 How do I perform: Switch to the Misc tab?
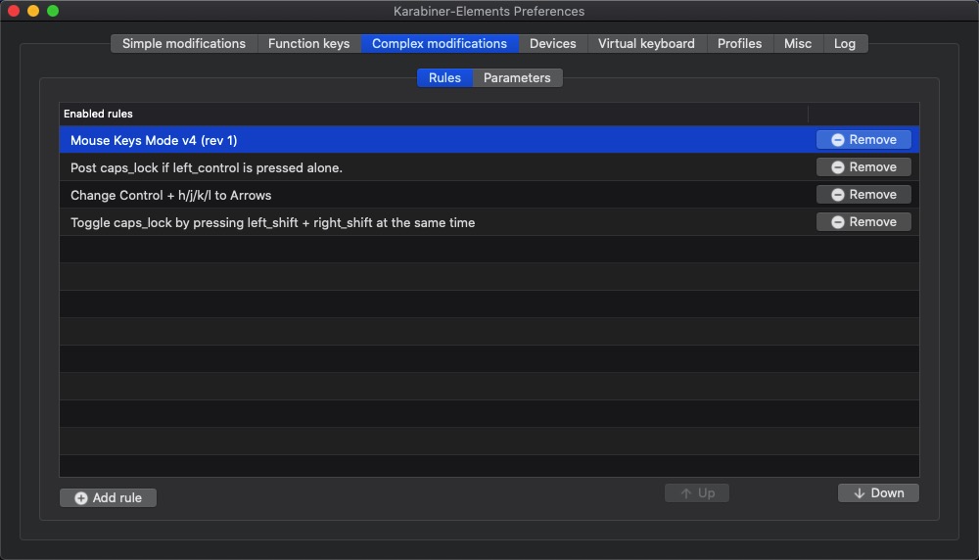[798, 44]
